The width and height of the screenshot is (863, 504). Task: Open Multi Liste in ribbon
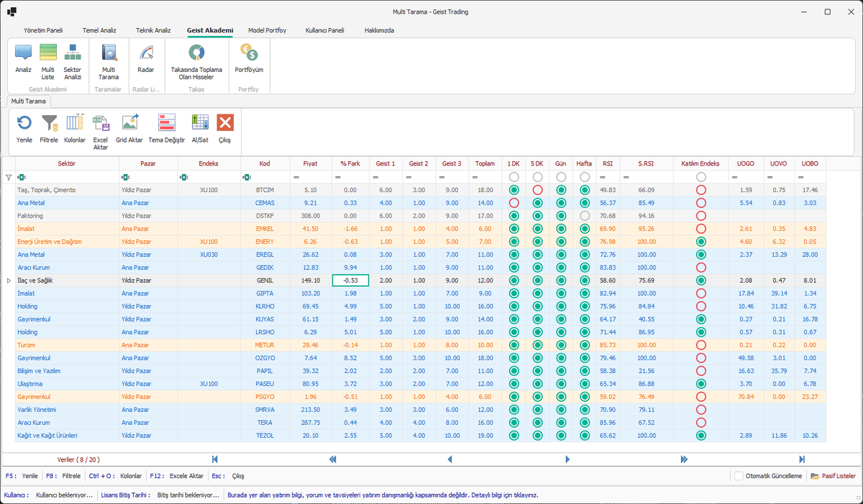pos(48,60)
